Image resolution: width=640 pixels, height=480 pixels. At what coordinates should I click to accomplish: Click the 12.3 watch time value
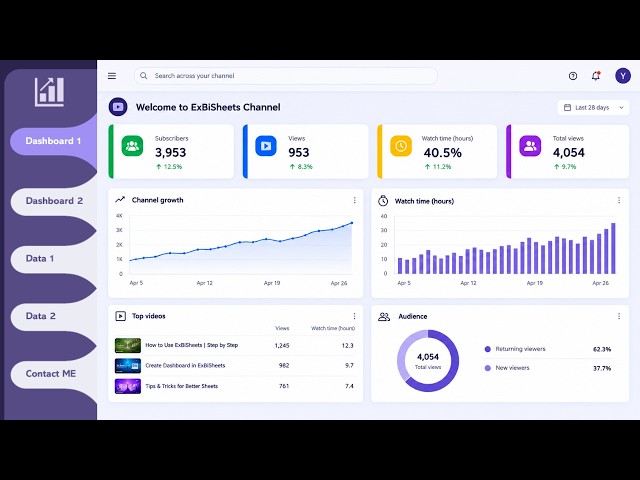click(347, 345)
